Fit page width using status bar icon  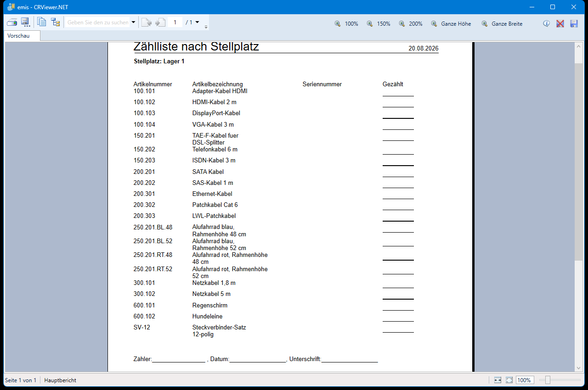(x=498, y=380)
